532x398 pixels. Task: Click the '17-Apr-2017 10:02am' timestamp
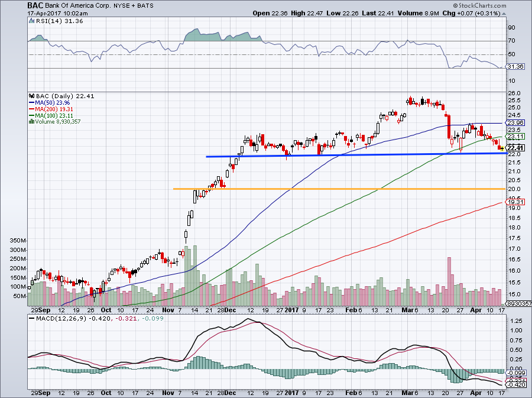57,14
